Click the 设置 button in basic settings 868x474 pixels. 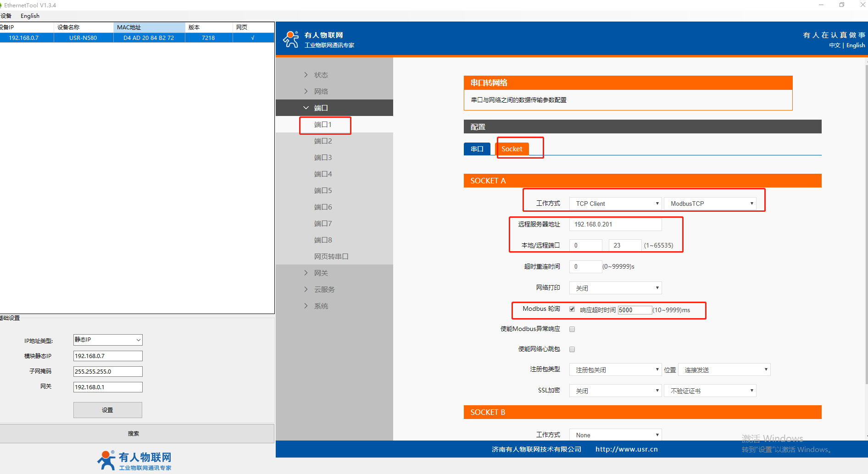tap(108, 410)
